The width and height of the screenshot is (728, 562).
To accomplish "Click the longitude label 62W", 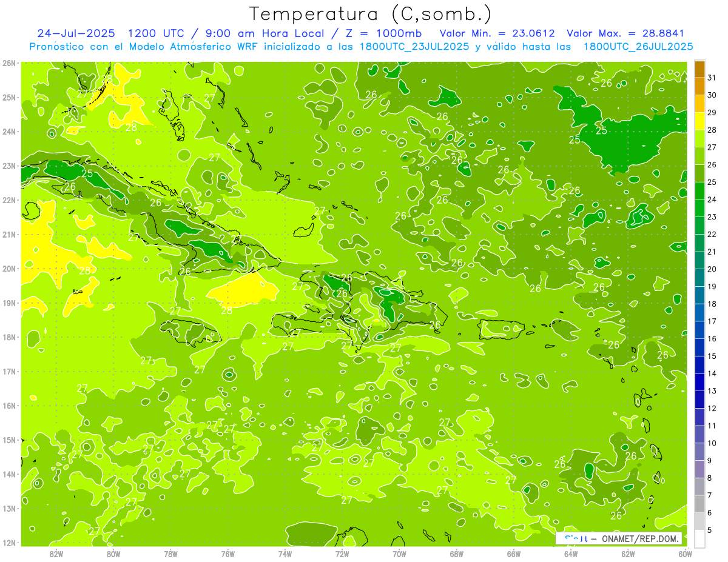I will tap(628, 553).
